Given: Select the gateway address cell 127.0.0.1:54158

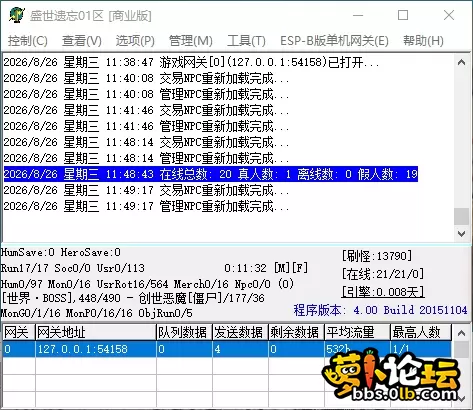Looking at the screenshot, I should pos(96,349).
